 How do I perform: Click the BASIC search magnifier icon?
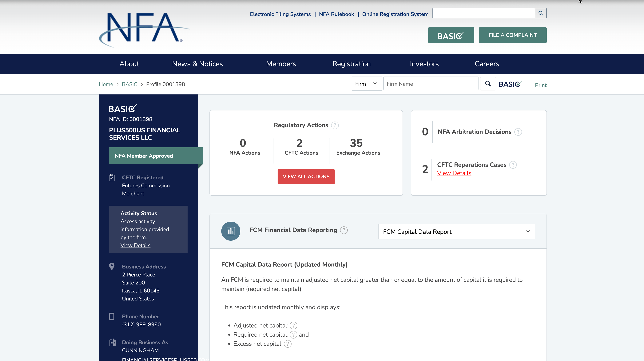pos(488,84)
